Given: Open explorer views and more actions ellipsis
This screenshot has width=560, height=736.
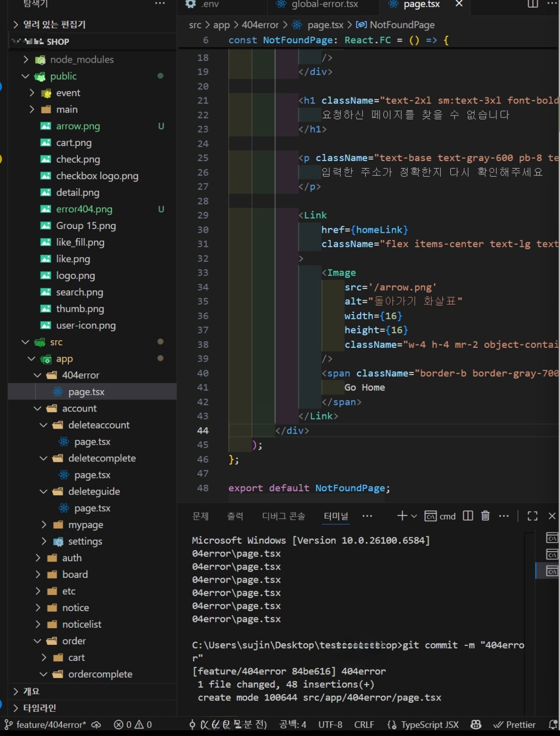Looking at the screenshot, I should [160, 4].
